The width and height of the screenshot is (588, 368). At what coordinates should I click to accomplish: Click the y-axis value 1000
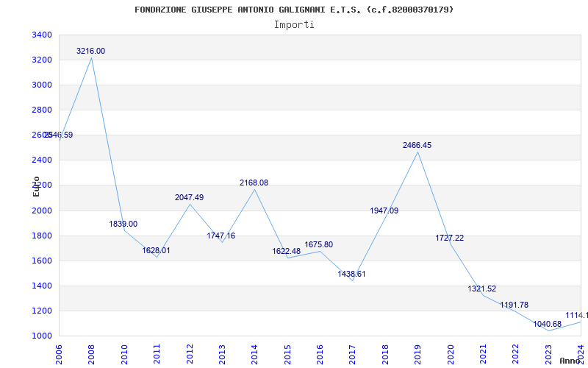click(42, 336)
